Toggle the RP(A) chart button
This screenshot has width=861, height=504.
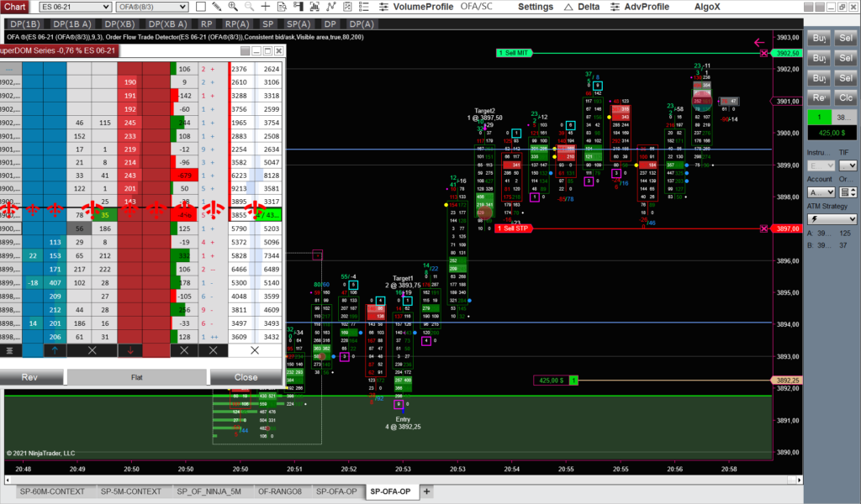pos(237,24)
